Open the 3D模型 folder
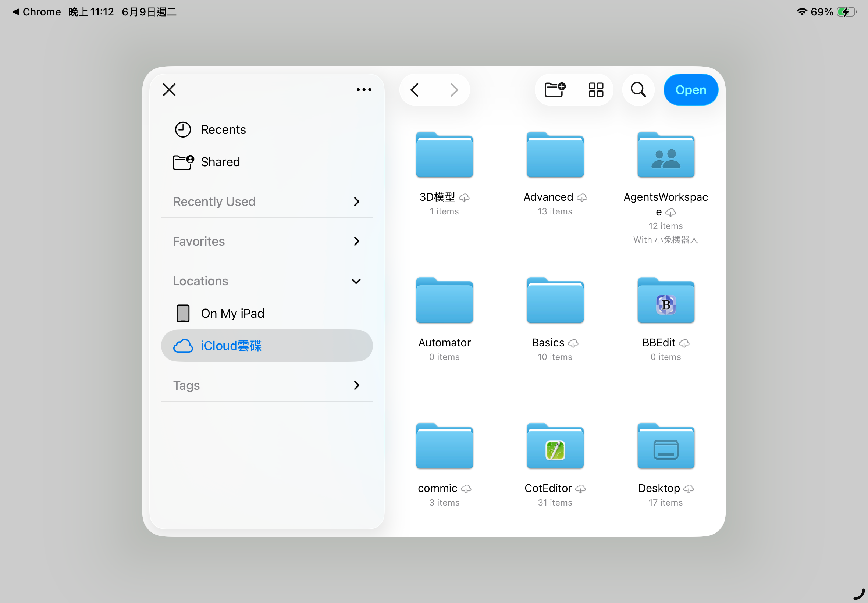The image size is (868, 603). (444, 154)
